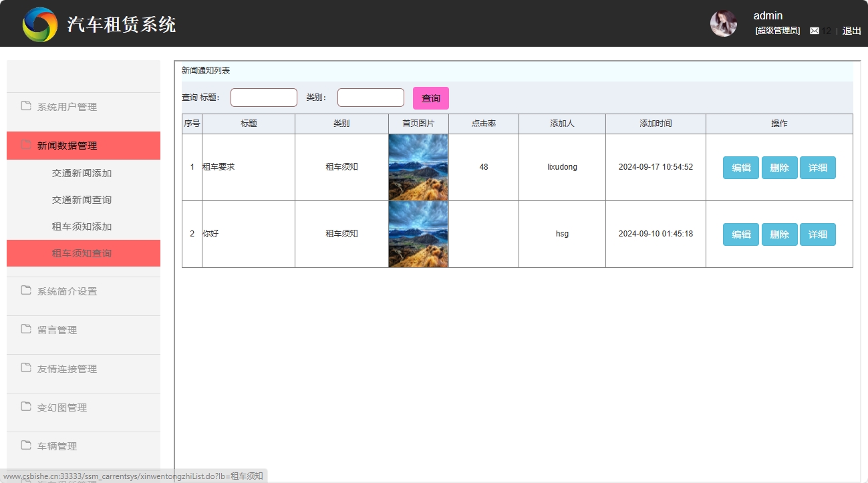
Task: Click 编辑 for the 租车要求 row
Action: pyautogui.click(x=741, y=168)
